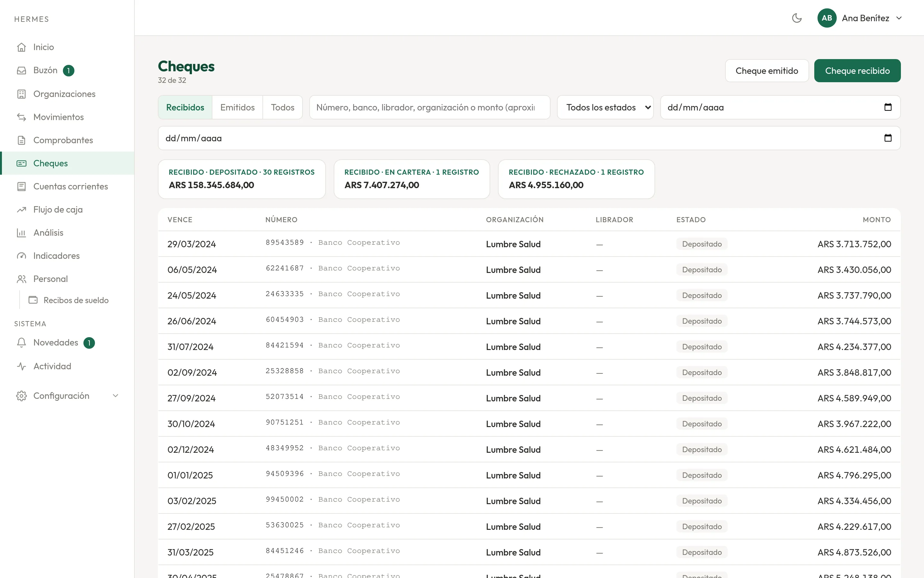The image size is (924, 578).
Task: Click Lumbre Salud in the 30/10/2024 row
Action: point(513,424)
